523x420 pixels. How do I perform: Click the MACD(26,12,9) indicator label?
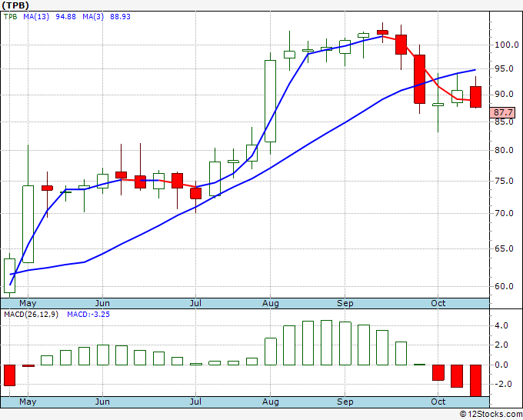pyautogui.click(x=31, y=315)
